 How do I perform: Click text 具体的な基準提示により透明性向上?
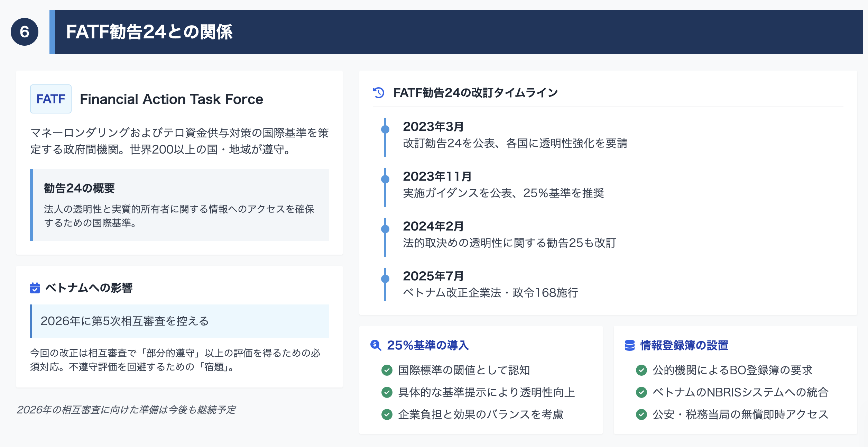tap(487, 392)
